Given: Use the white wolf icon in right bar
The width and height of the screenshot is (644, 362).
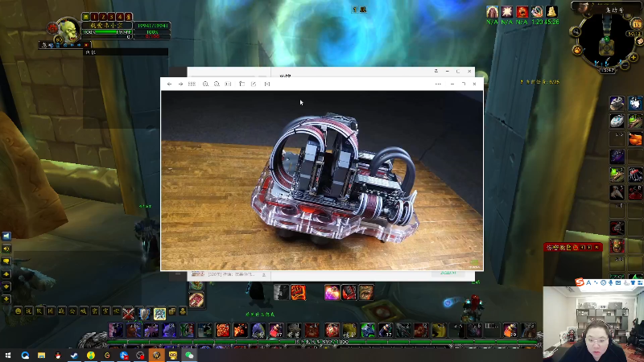Looking at the screenshot, I should click(635, 103).
